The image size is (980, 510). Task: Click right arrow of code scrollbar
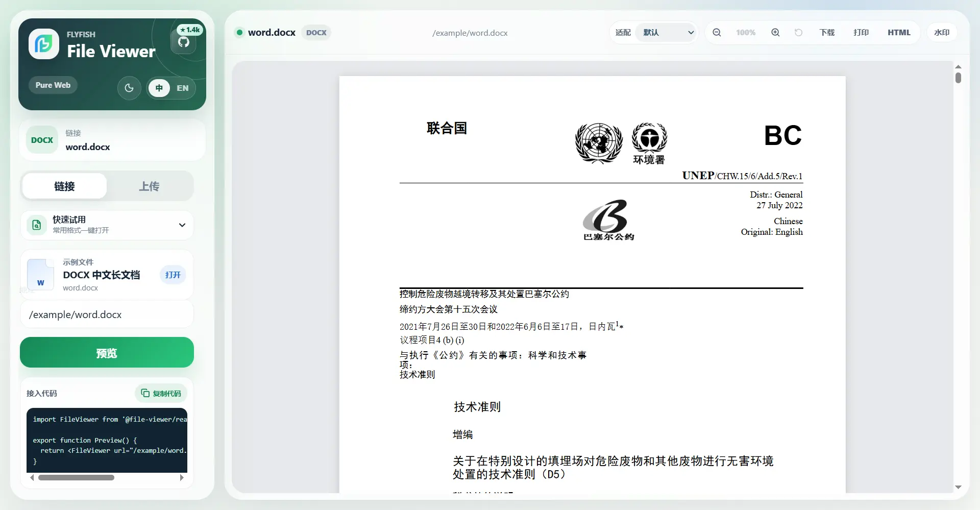point(182,478)
